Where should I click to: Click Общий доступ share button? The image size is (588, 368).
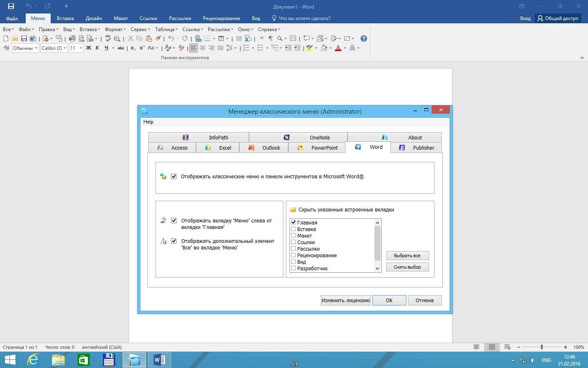pos(558,18)
